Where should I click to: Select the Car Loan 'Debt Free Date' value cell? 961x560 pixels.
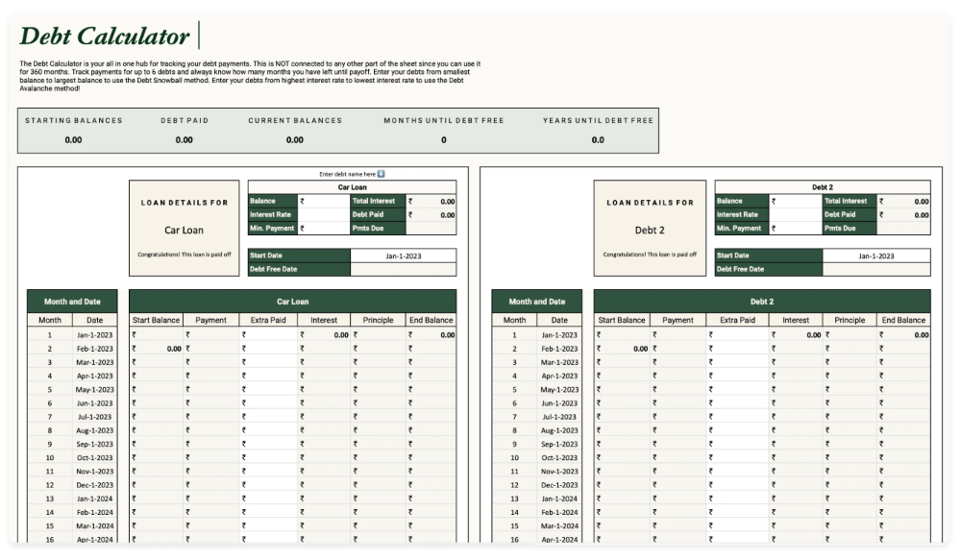coord(404,270)
